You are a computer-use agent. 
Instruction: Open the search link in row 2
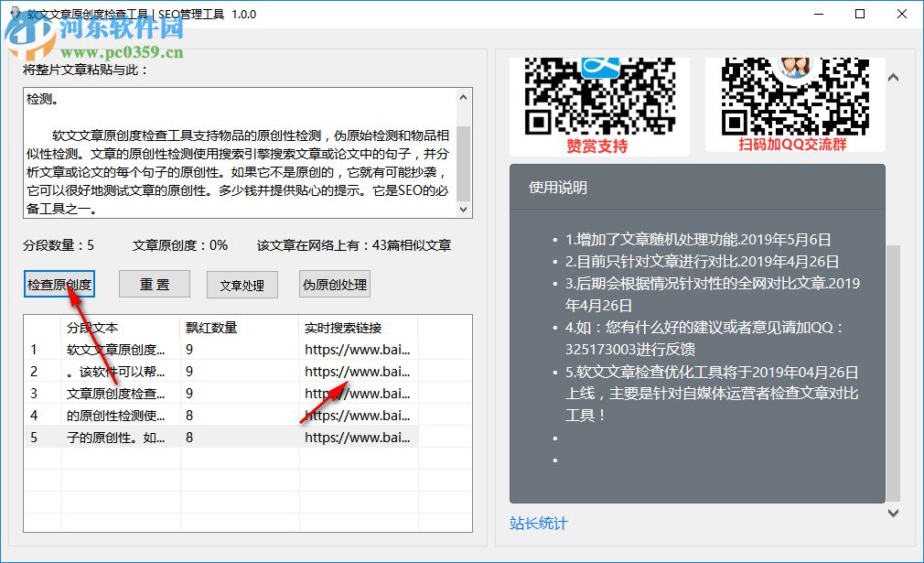357,372
